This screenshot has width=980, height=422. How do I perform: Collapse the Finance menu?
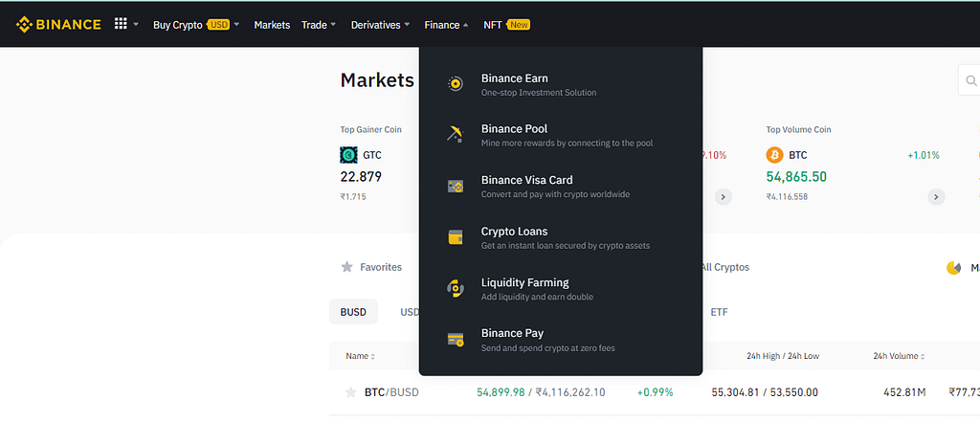click(466, 25)
